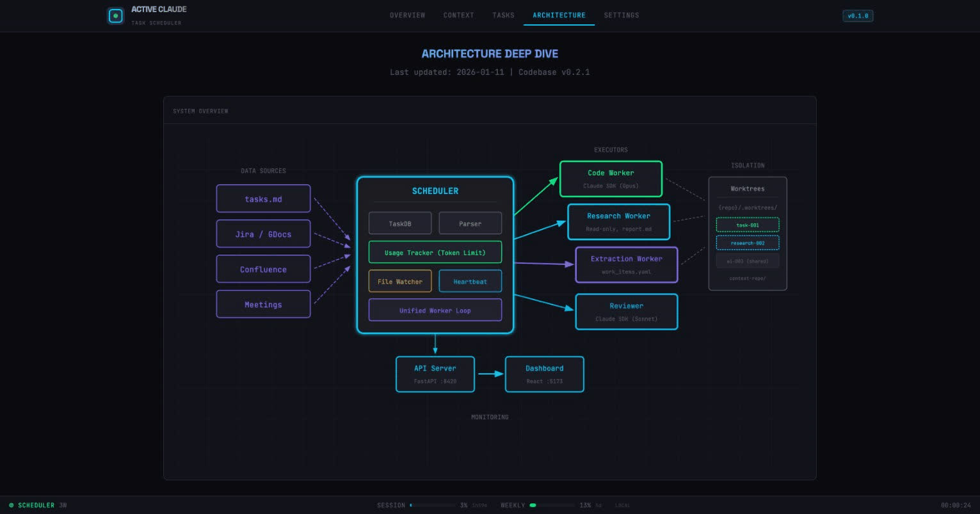This screenshot has height=514, width=980.
Task: Select the Reviewer node
Action: 626,311
